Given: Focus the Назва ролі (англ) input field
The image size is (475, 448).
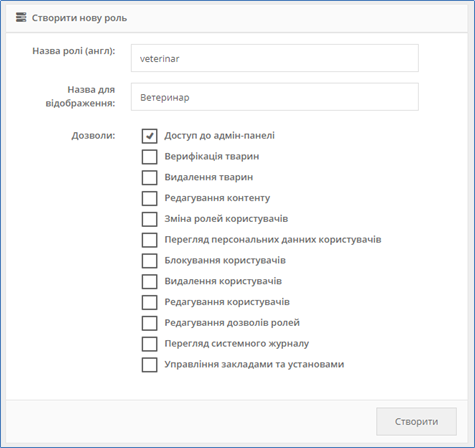Looking at the screenshot, I should tap(275, 58).
